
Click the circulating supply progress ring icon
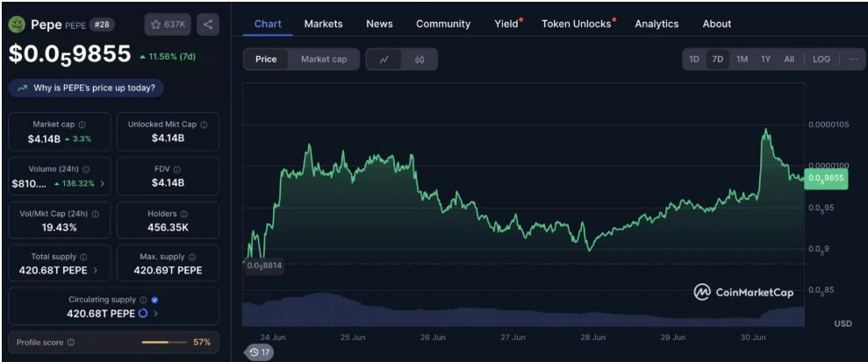[x=143, y=314]
